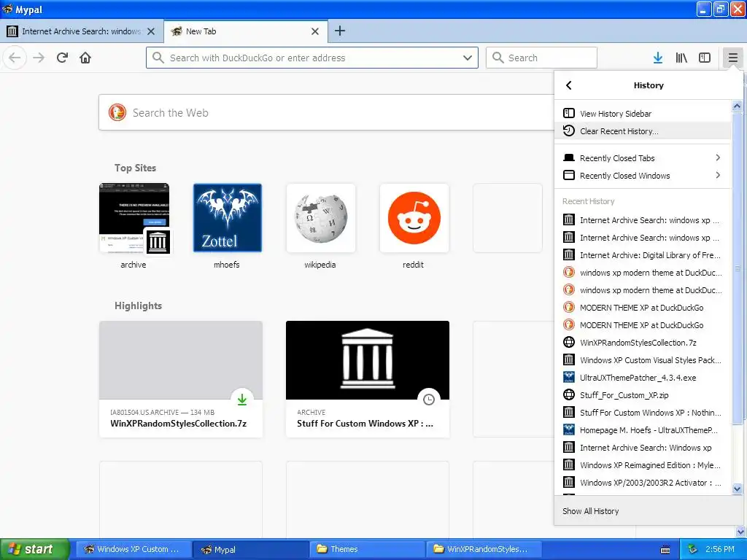This screenshot has height=560, width=747.
Task: Click the green download badge on WinXPRandomStylesCollection card
Action: tap(242, 400)
